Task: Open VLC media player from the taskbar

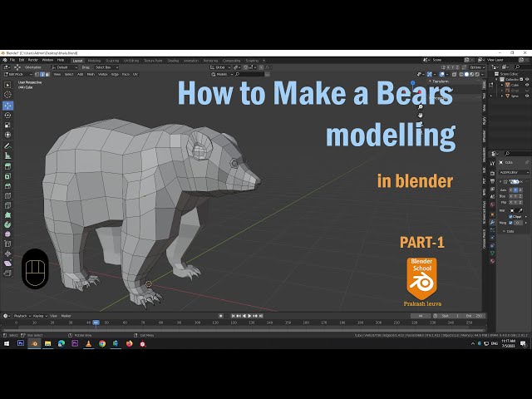Action: pyautogui.click(x=89, y=343)
